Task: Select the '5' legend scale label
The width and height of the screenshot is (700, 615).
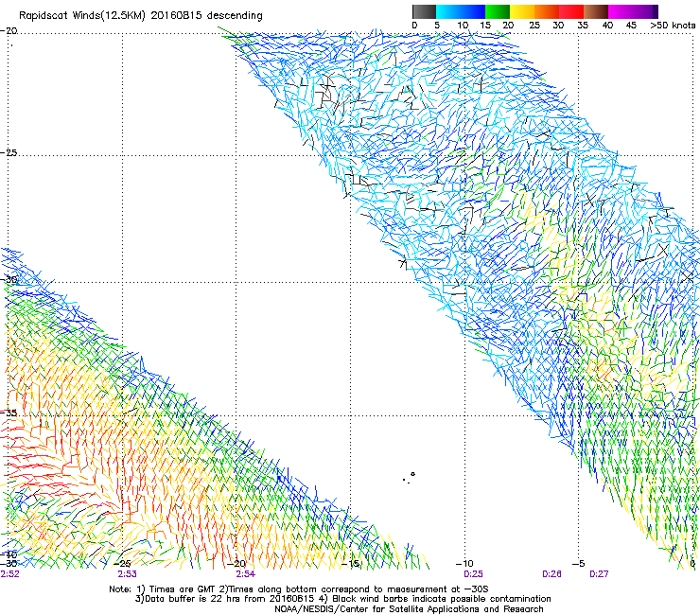Action: point(437,26)
